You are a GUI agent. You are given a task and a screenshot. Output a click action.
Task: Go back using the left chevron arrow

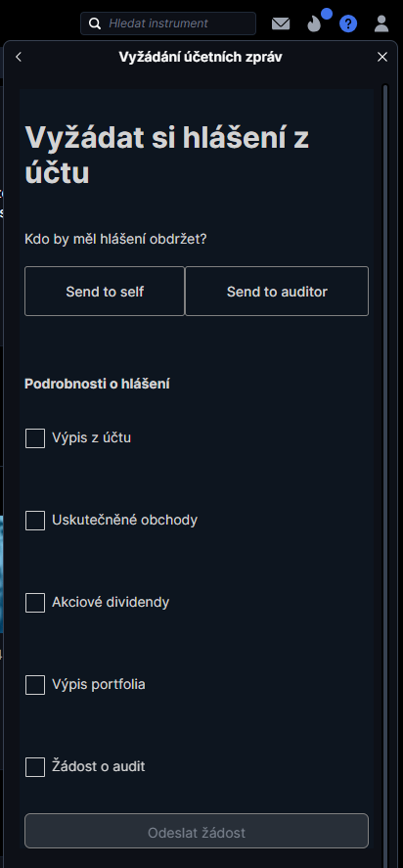click(x=19, y=57)
